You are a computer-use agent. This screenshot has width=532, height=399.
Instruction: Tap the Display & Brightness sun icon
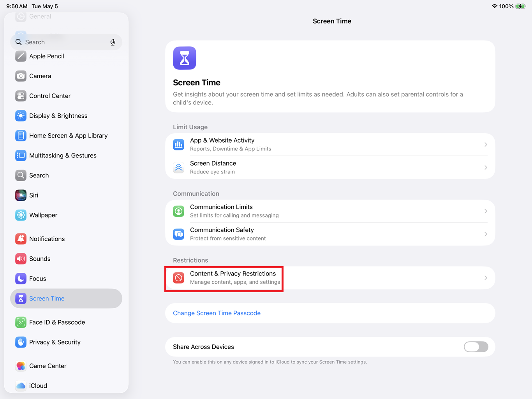point(21,116)
